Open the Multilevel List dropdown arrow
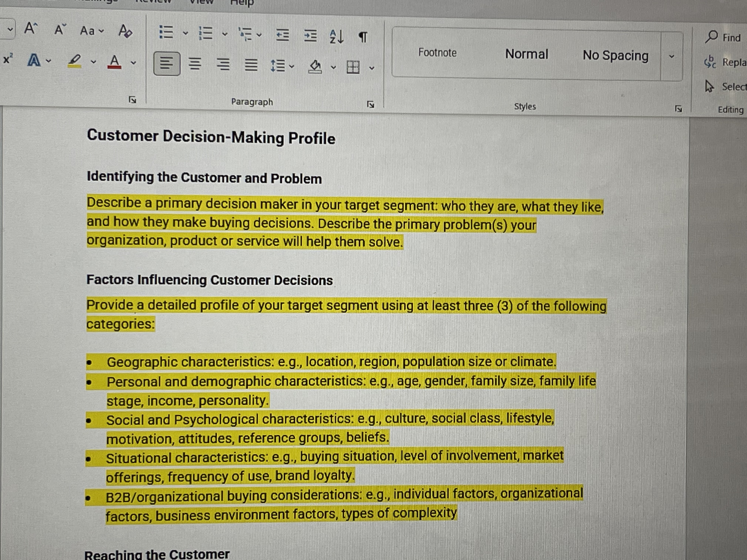The image size is (747, 560). (x=259, y=35)
